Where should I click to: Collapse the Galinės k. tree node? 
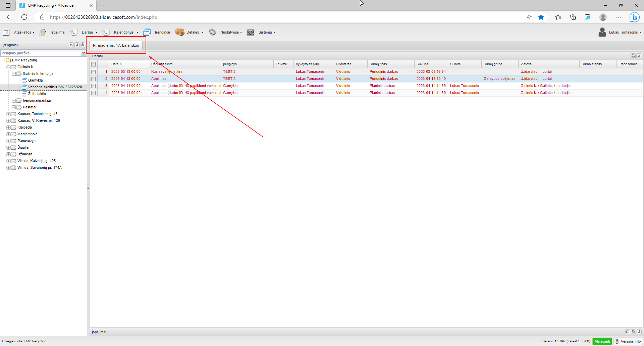tap(8, 67)
